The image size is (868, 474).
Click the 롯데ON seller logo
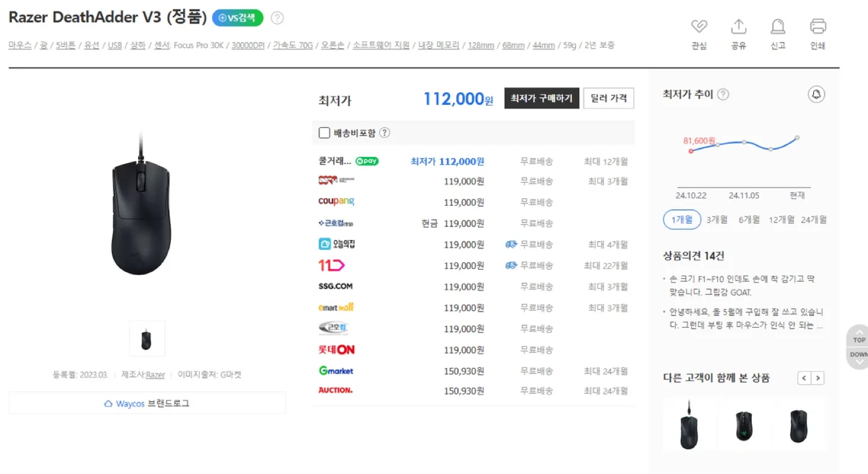(x=336, y=350)
